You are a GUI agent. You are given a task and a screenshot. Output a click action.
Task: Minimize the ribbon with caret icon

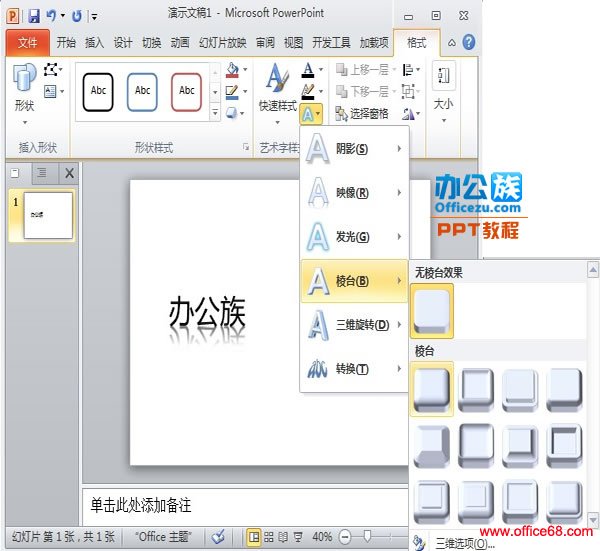point(452,42)
